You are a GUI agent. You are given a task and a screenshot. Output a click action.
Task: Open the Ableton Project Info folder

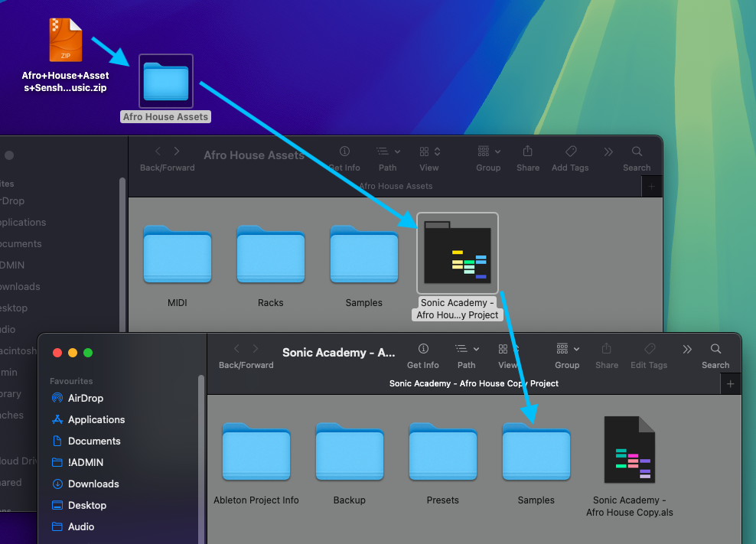pos(256,451)
